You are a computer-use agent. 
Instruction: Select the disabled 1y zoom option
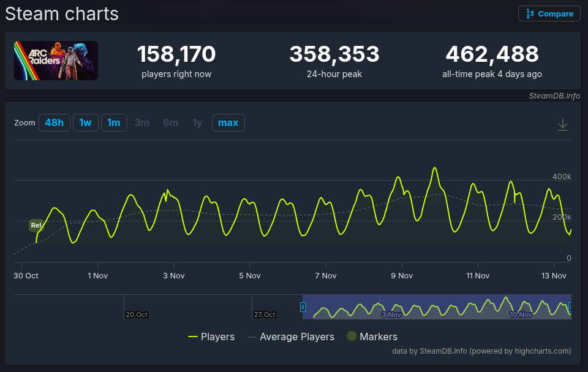[x=197, y=122]
